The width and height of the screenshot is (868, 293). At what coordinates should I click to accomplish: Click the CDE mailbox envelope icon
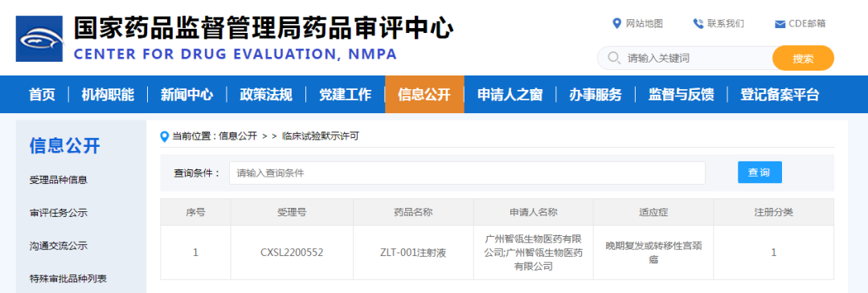tap(780, 24)
